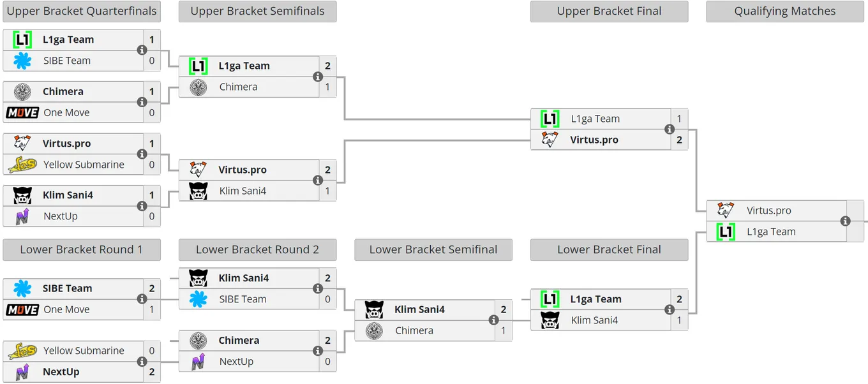
Task: Open info for Klim Sani4 vs Chimera semifinal
Action: pos(493,320)
